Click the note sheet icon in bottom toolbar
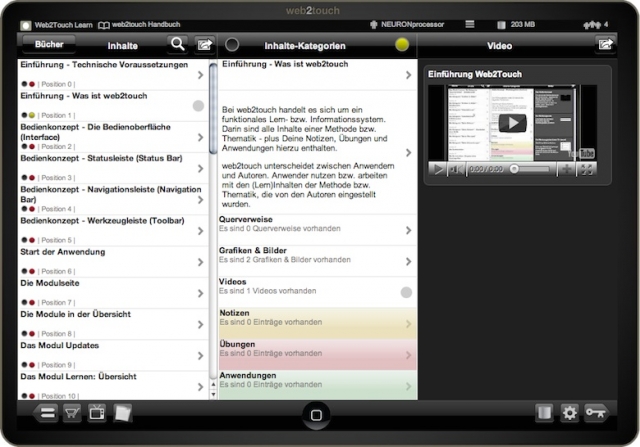The image size is (640, 447). (122, 413)
